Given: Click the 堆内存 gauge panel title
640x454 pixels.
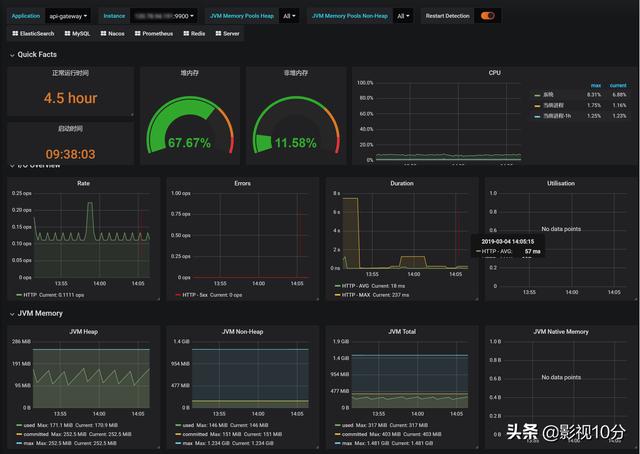Looking at the screenshot, I should [x=189, y=73].
